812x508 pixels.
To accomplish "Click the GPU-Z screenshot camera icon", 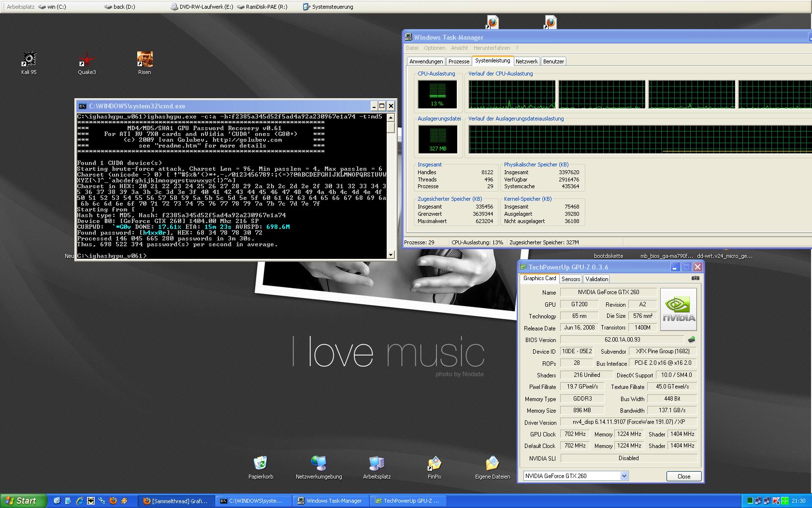I will (695, 278).
